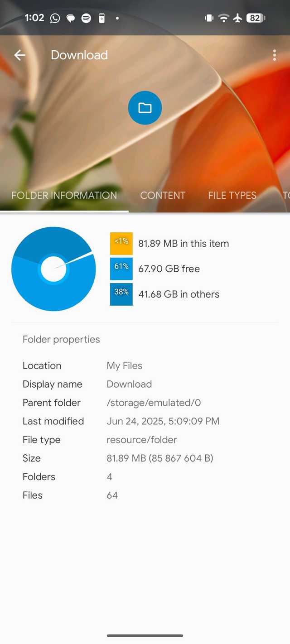Screen dimensions: 290x644
Task: Tap the orange <1% swatch
Action: [121, 244]
